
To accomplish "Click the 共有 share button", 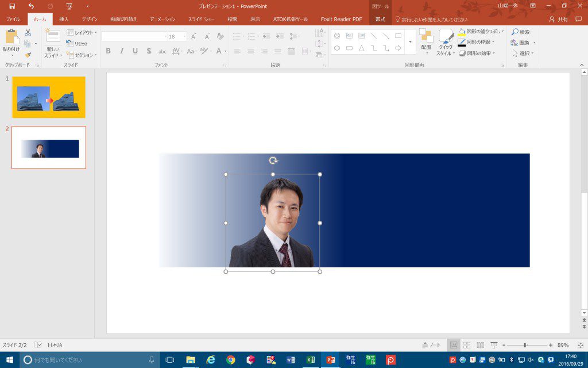I will 558,19.
